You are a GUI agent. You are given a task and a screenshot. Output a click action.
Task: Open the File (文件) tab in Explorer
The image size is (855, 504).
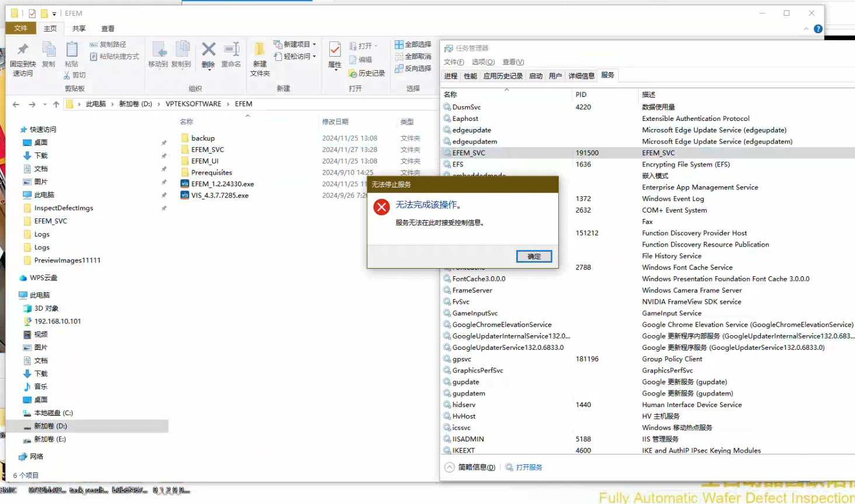[21, 28]
